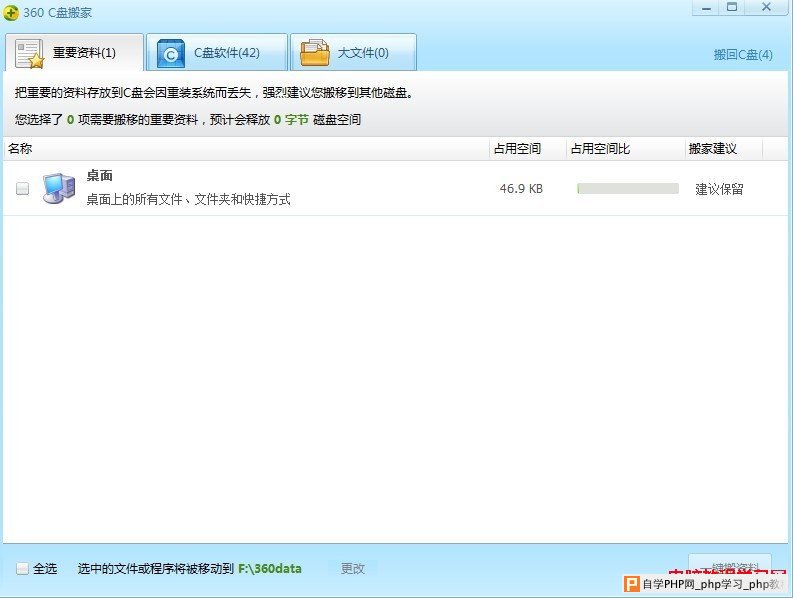Click the 360 logo in title bar

(11, 11)
